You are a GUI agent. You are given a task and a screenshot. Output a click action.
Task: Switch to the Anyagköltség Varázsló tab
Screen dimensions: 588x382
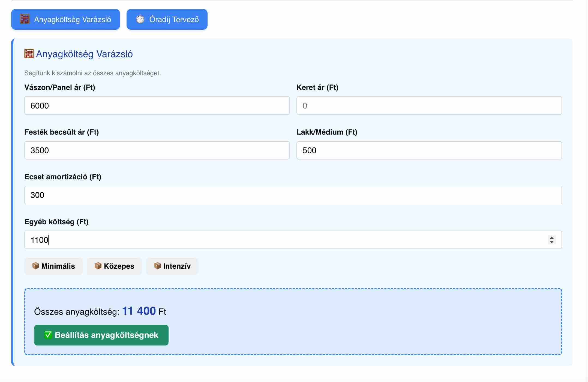(x=65, y=19)
